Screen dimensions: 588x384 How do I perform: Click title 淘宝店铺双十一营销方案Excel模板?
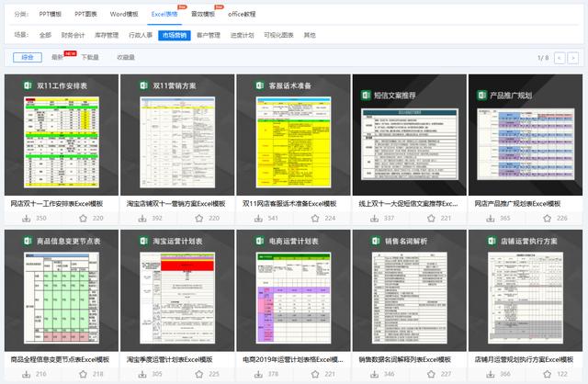[x=175, y=204]
